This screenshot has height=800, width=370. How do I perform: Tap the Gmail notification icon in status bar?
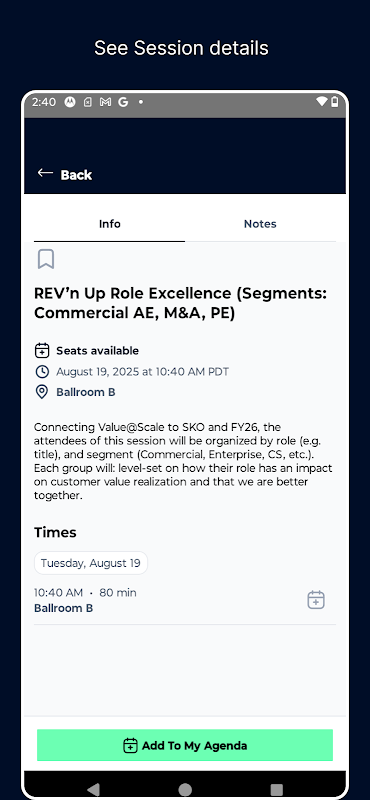[106, 102]
